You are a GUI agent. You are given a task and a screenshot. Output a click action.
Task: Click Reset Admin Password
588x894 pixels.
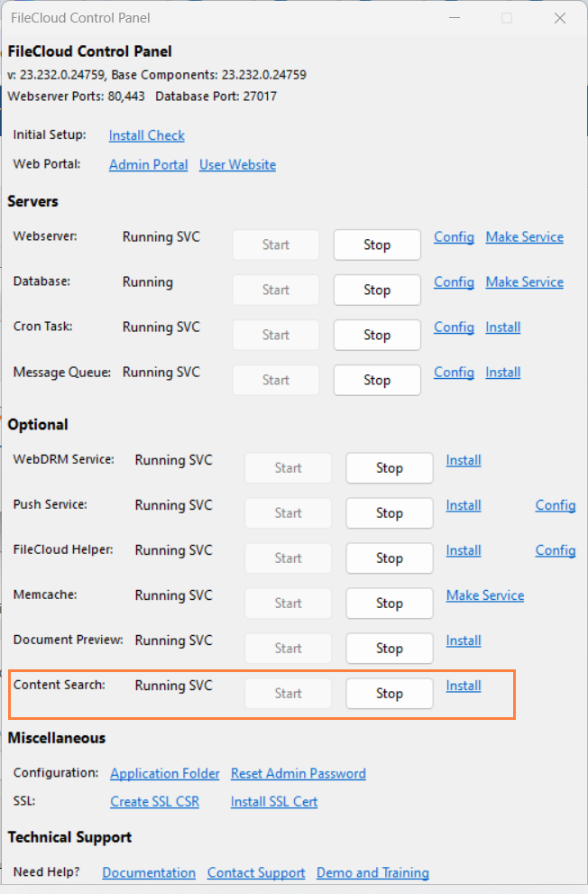[x=298, y=773]
